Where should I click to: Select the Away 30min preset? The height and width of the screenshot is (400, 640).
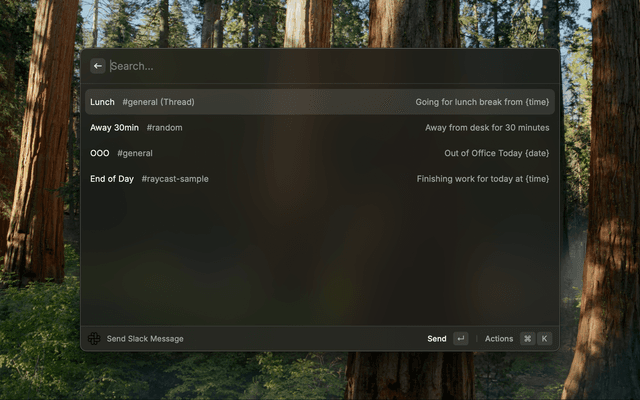(x=320, y=127)
